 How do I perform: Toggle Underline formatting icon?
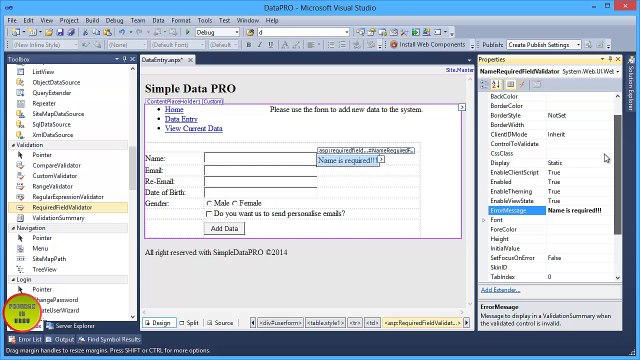(270, 45)
